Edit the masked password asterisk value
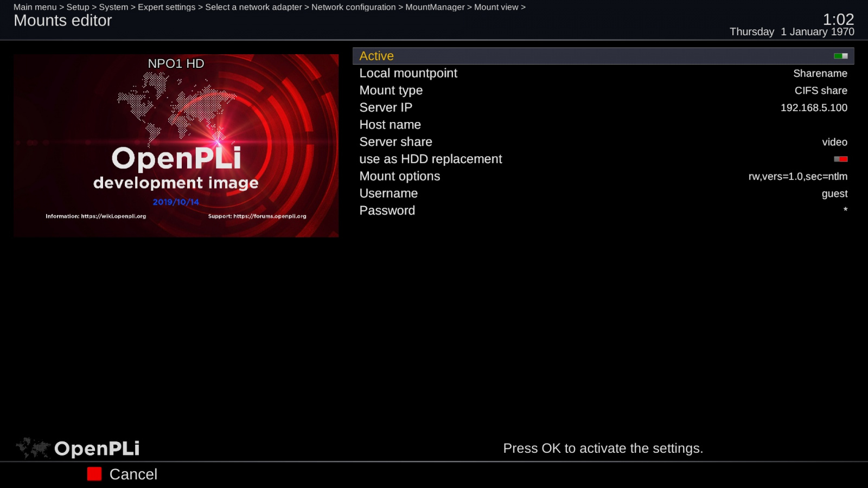Image resolution: width=868 pixels, height=488 pixels. coord(845,210)
